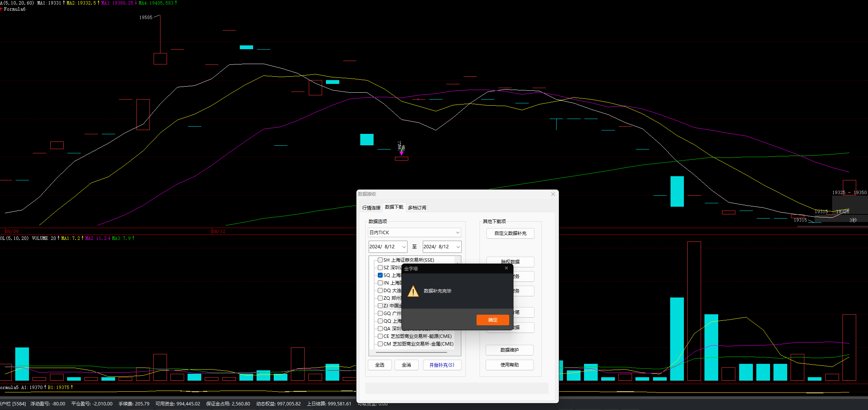Image resolution: width=868 pixels, height=410 pixels.
Task: Open the 数据维护 button
Action: 509,350
